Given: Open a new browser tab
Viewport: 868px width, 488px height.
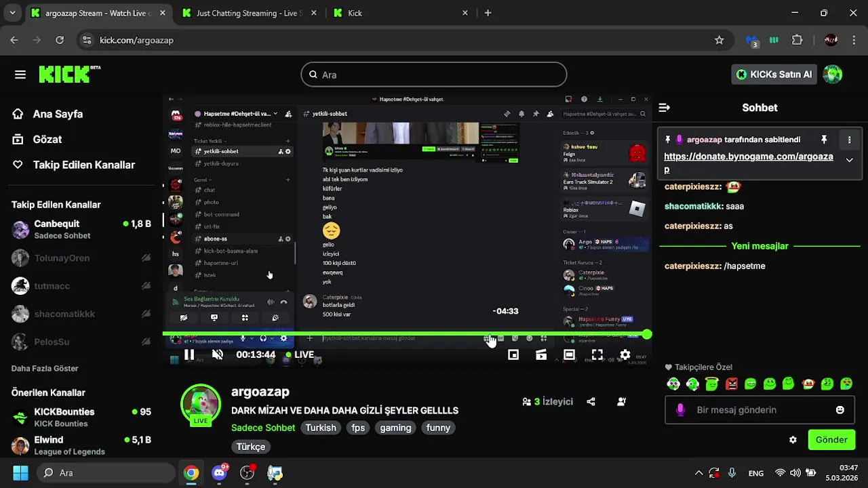Looking at the screenshot, I should [x=488, y=13].
